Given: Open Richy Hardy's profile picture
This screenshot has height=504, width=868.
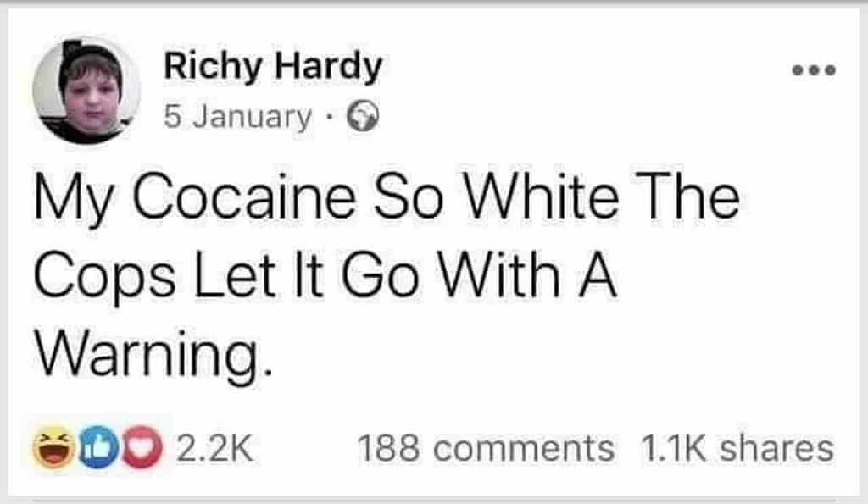Looking at the screenshot, I should tap(86, 91).
